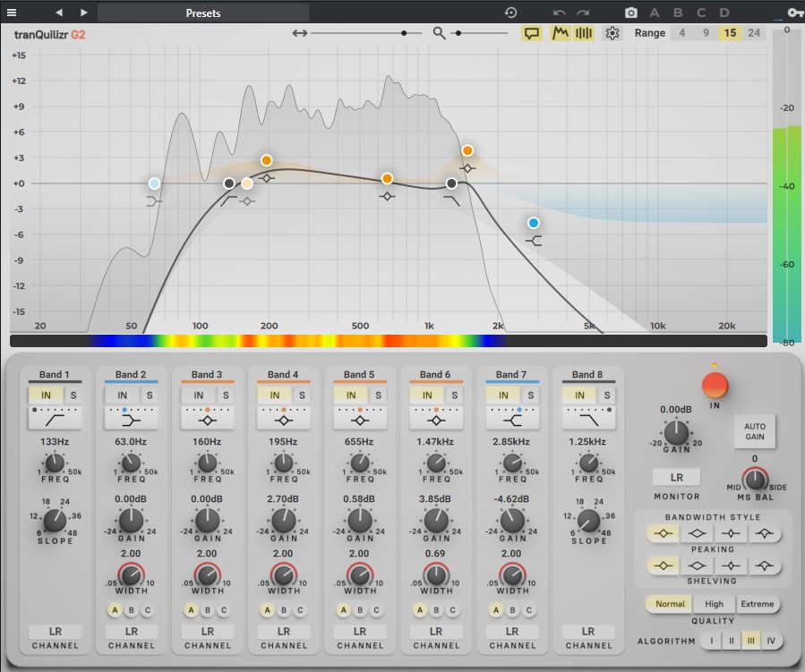Select the fourth peaking bandwidth style icon
Screen dimensions: 805x672
tap(765, 533)
